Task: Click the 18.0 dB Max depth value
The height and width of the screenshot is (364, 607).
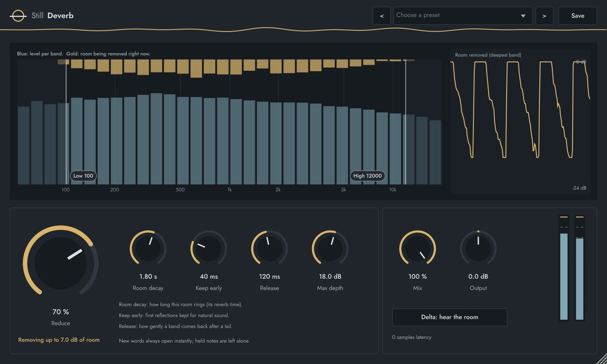Action: [330, 277]
